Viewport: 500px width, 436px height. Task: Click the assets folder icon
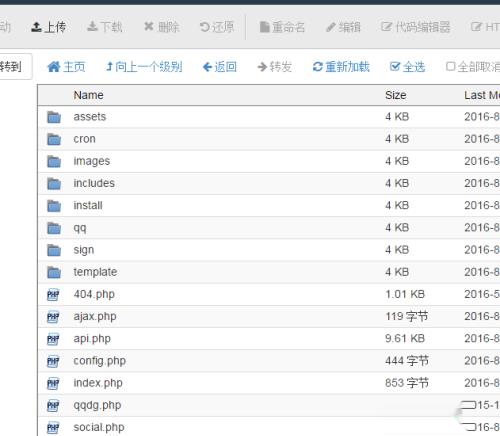pos(54,117)
